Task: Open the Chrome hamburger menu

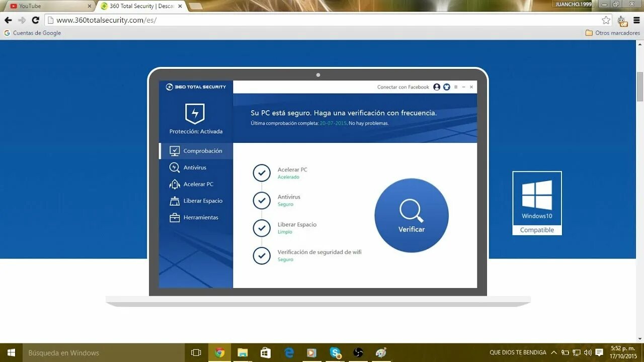Action: coord(635,20)
